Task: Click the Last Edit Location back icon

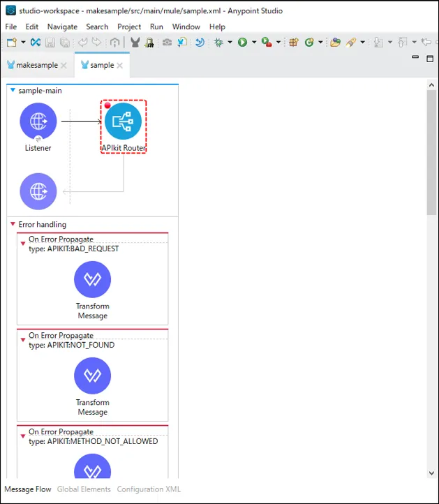Action: point(426,42)
